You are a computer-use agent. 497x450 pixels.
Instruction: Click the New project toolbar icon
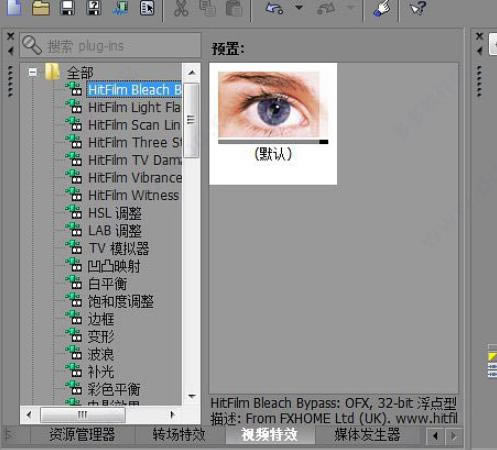pos(15,7)
